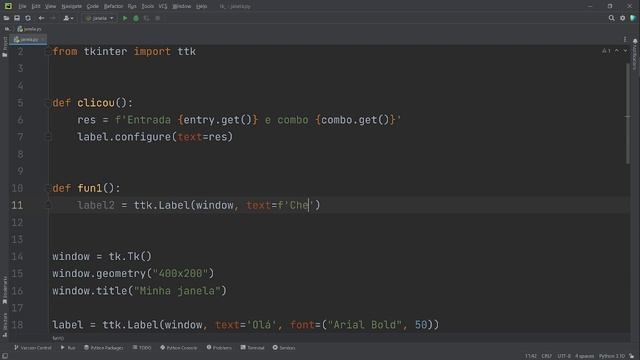640x360 pixels.
Task: Open the Code menu
Action: tap(93, 6)
